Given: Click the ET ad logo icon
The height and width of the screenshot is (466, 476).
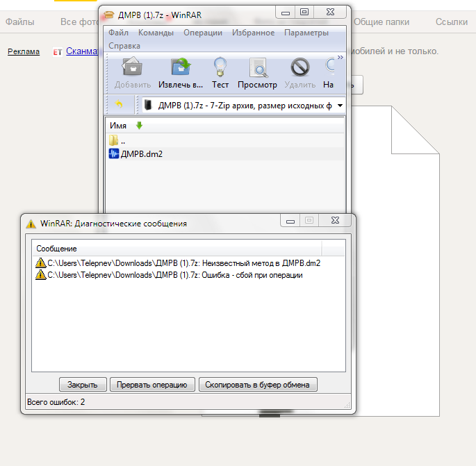Looking at the screenshot, I should pyautogui.click(x=58, y=52).
